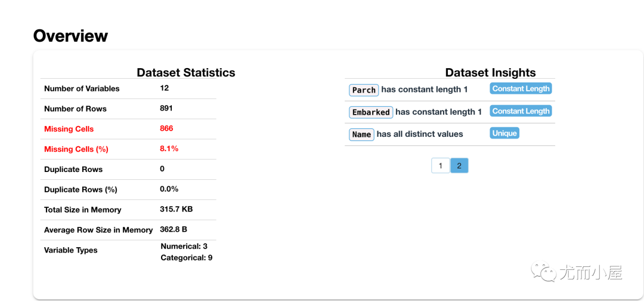Go to insights page 1

[440, 165]
